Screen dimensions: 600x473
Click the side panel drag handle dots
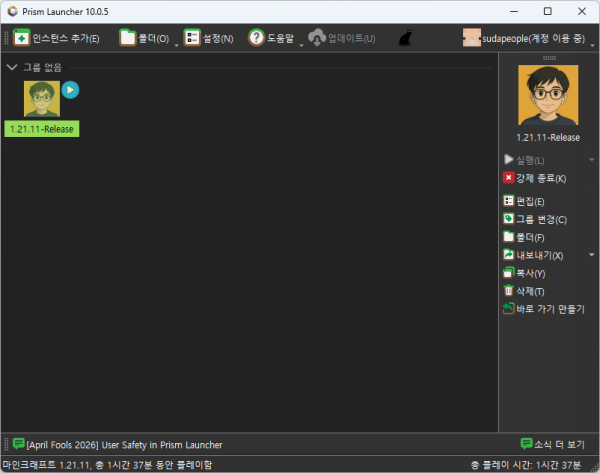click(x=549, y=58)
